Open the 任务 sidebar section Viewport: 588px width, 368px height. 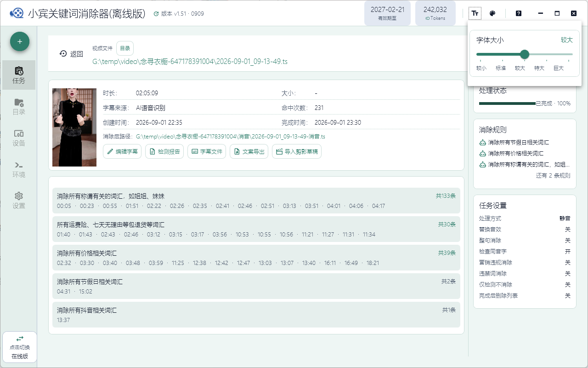[x=19, y=75]
